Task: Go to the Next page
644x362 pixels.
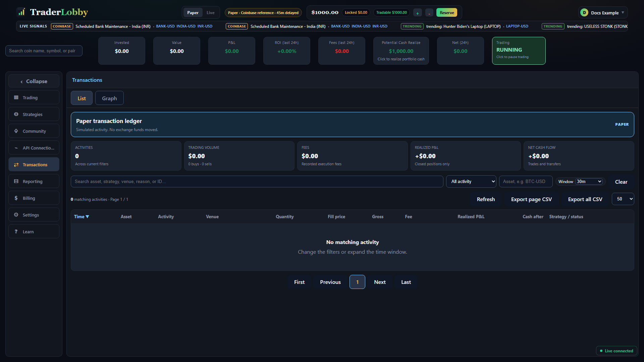Action: (x=380, y=282)
